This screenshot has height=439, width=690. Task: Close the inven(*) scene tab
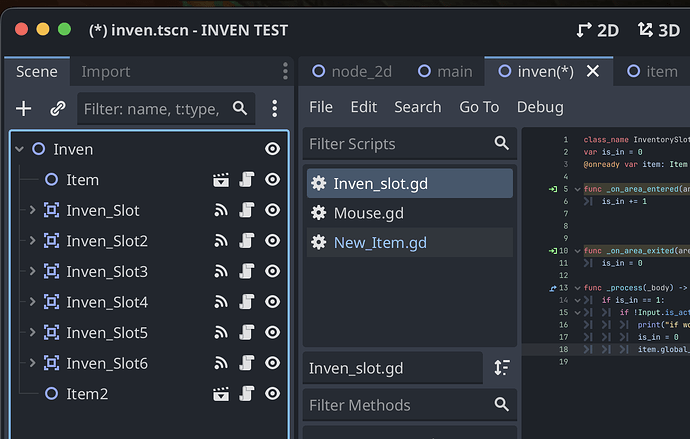[593, 71]
